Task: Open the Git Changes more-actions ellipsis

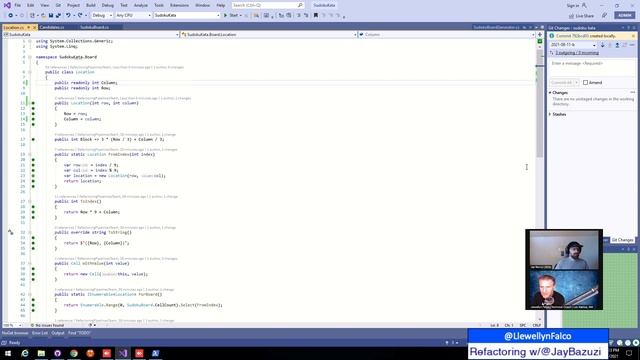Action: [632, 45]
